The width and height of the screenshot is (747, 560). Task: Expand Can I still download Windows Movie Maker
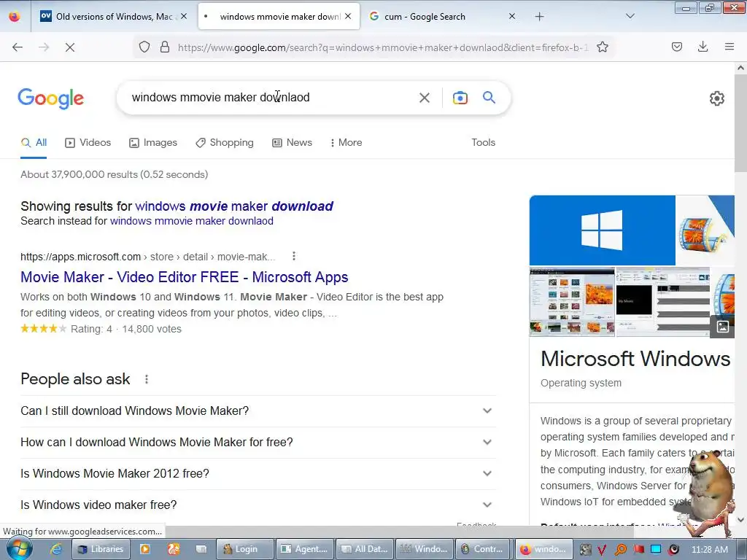pos(258,411)
